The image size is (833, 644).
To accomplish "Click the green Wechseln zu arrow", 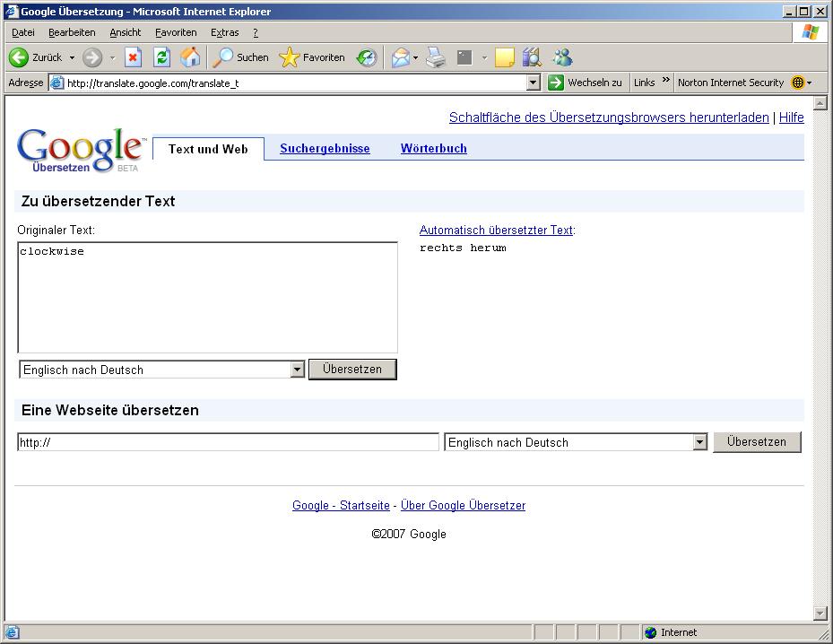I will (x=556, y=83).
